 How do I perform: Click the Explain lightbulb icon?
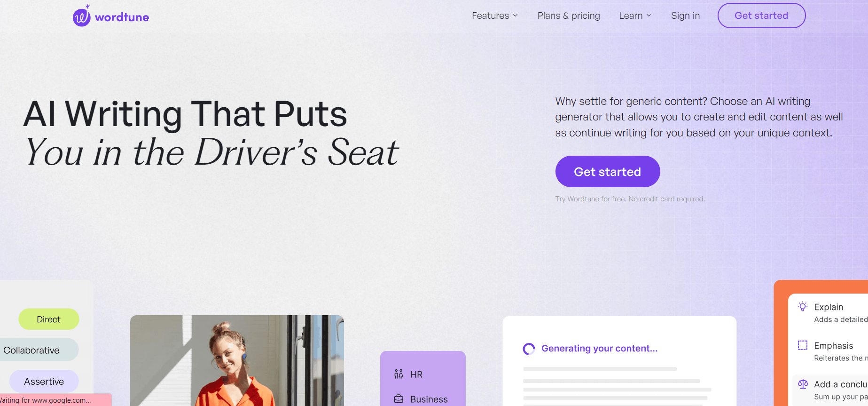coord(803,307)
